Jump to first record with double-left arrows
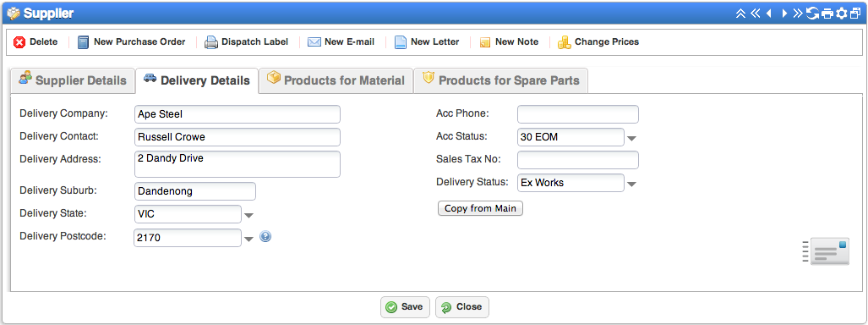The image size is (868, 325). coord(755,14)
